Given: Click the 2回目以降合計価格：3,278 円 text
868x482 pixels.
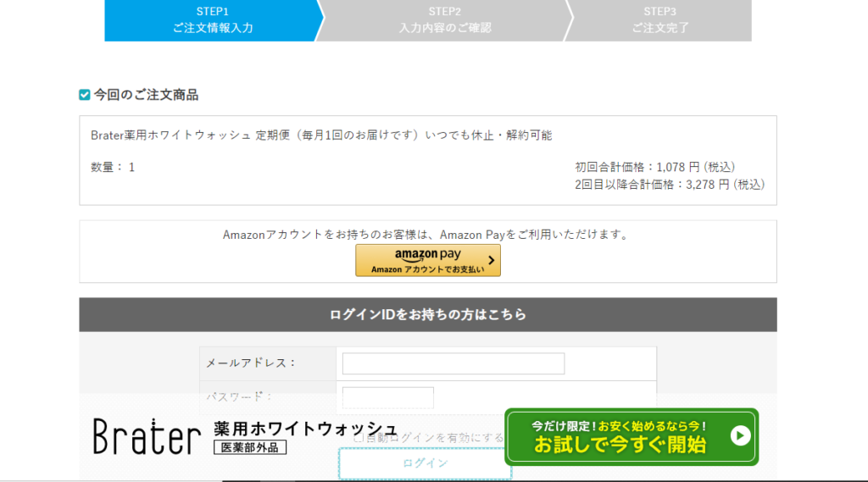Looking at the screenshot, I should coord(670,185).
